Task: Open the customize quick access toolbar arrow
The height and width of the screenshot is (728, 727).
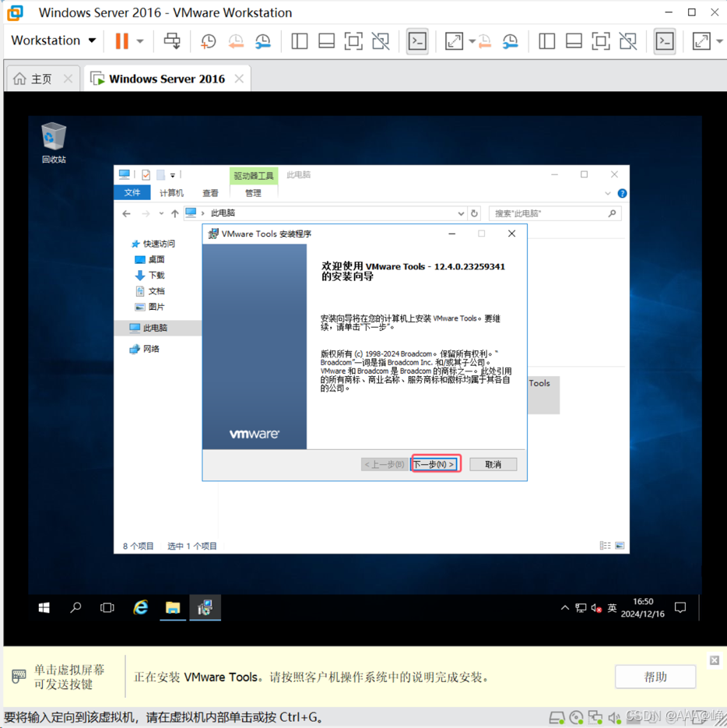Action: [x=173, y=175]
